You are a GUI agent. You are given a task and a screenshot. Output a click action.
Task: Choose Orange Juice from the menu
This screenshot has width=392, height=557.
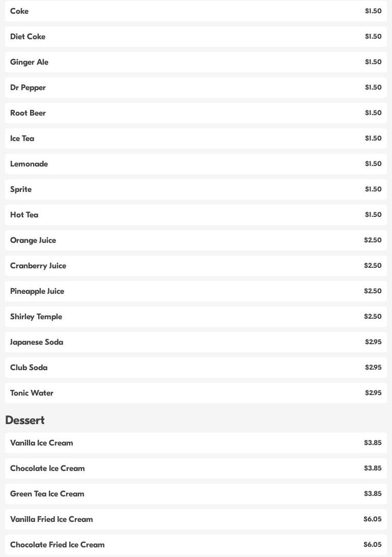tap(33, 240)
